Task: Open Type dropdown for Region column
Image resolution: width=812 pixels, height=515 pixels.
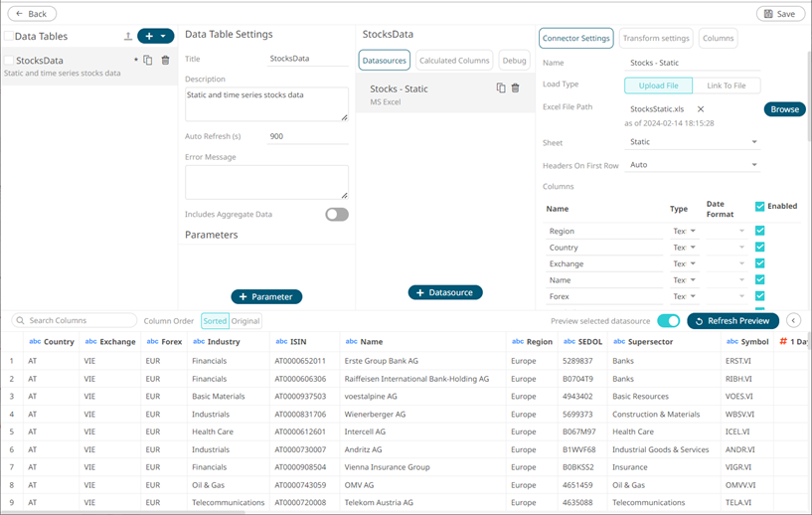Action: pyautogui.click(x=685, y=231)
